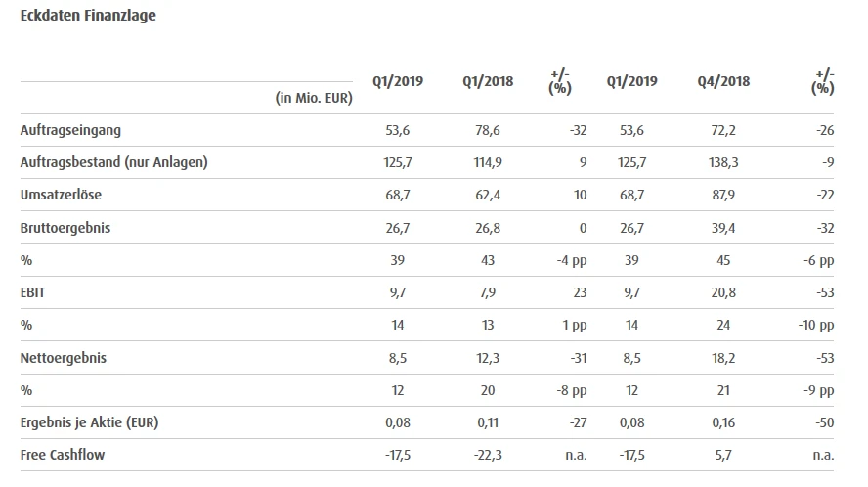The width and height of the screenshot is (868, 487).
Task: Select the Umsatzerlöse value 87,9
Action: pos(724,196)
